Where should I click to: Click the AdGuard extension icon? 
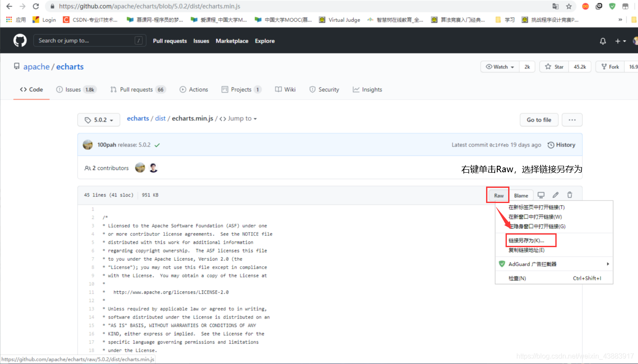click(612, 6)
